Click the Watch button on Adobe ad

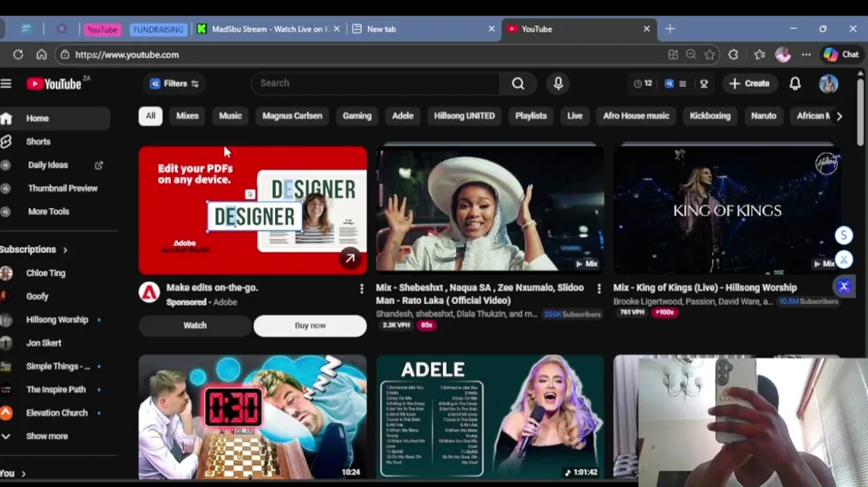click(x=195, y=325)
